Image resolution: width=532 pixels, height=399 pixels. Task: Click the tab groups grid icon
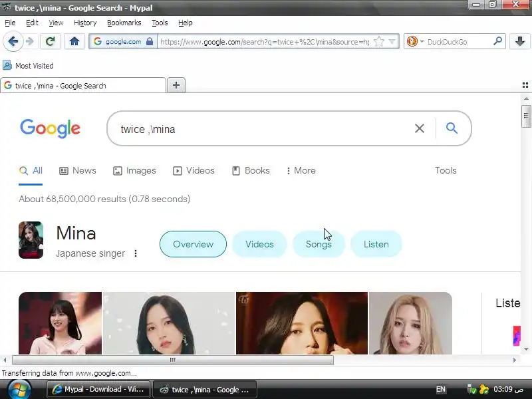pos(525,85)
